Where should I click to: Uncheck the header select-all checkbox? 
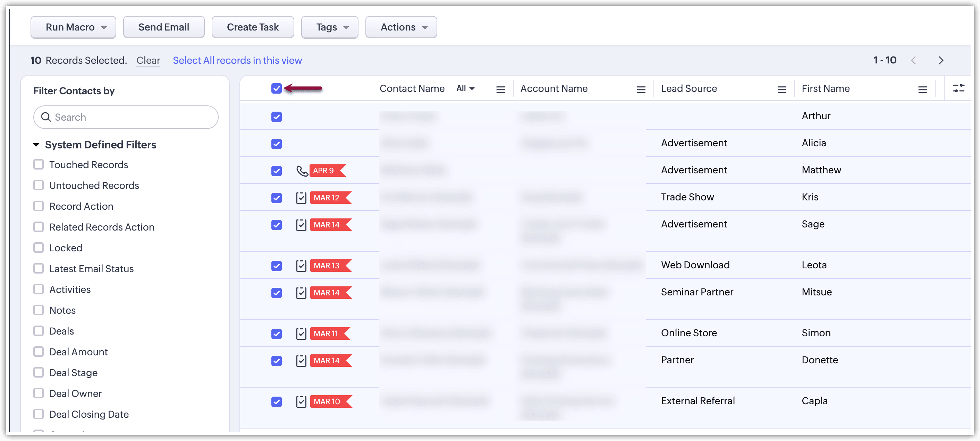277,88
